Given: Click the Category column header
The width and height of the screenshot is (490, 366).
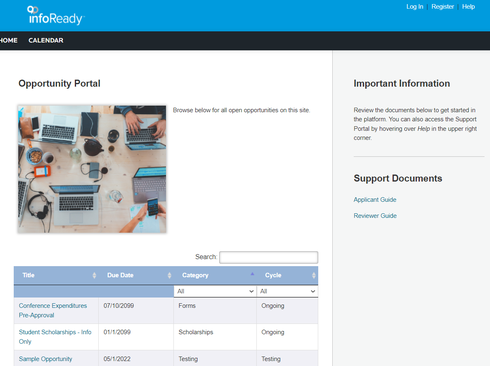Looking at the screenshot, I should click(x=215, y=275).
